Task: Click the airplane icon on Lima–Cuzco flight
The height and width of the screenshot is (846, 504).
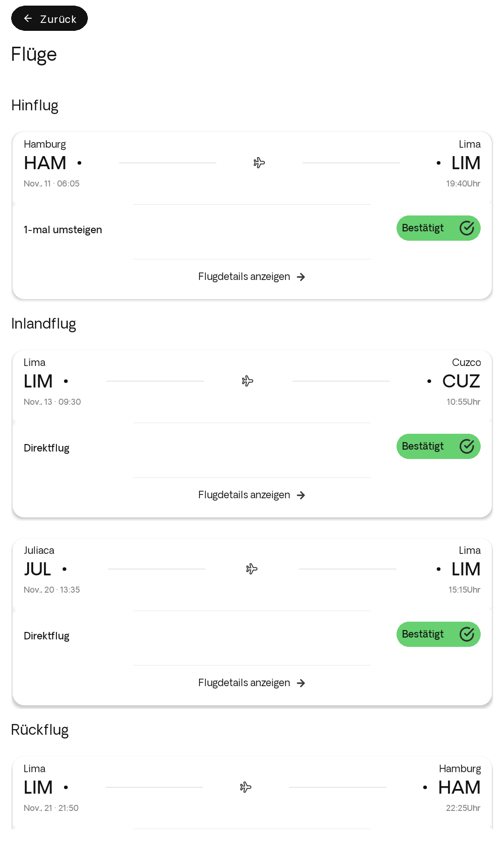Action: click(x=248, y=381)
